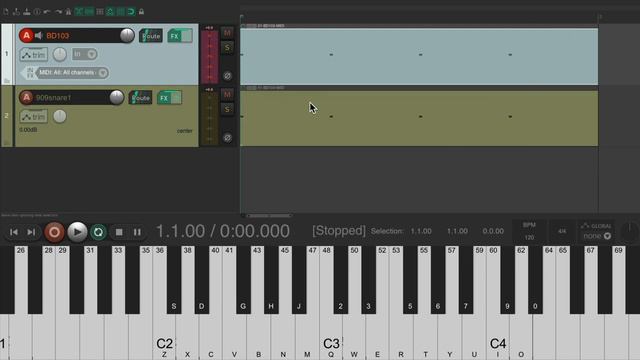Click the 909snare1 track name
The height and width of the screenshot is (360, 640).
(x=53, y=98)
